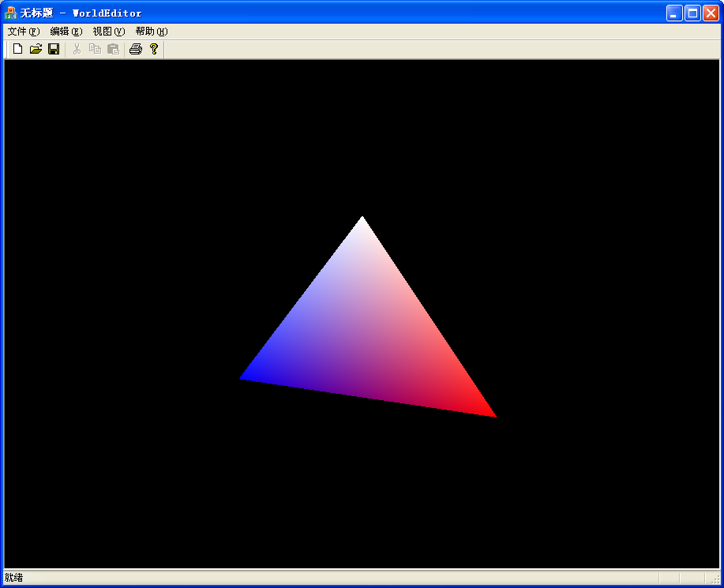Open a file using the folder icon
This screenshot has height=588, width=724.
click(x=36, y=50)
